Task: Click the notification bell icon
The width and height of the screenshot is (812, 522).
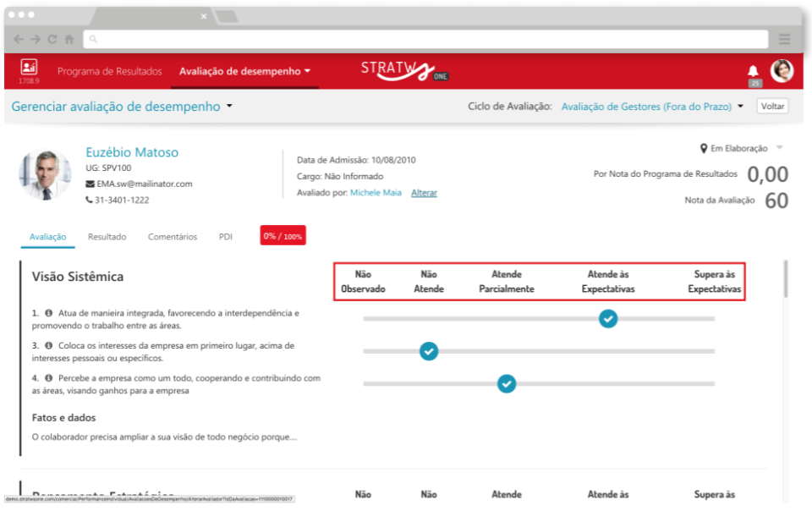Action: coord(753,71)
